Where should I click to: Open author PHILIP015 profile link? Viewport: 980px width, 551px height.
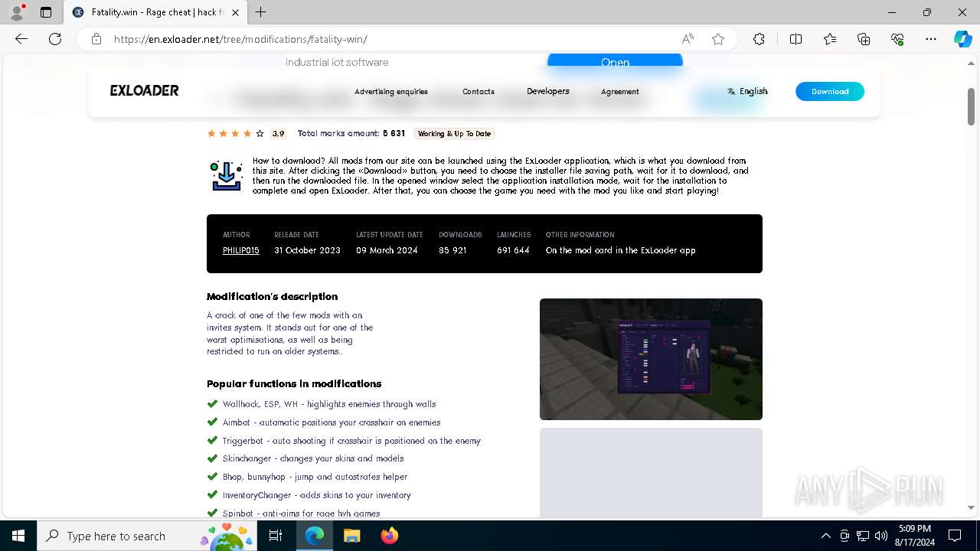[x=241, y=250]
